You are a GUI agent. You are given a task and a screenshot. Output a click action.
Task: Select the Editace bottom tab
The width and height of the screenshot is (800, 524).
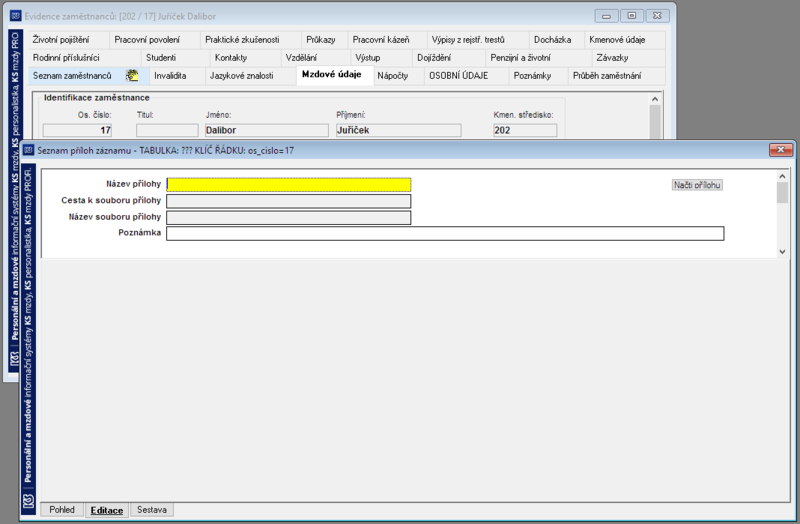(x=107, y=510)
